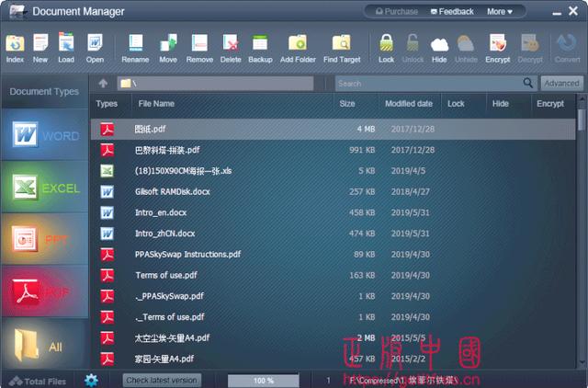588x388 pixels.
Task: Click Add Folder in the toolbar
Action: pyautogui.click(x=298, y=48)
